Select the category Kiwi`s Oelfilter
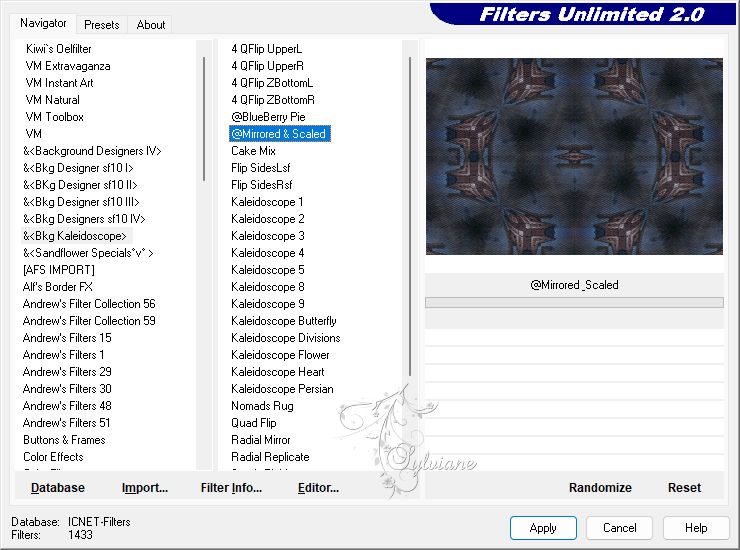Viewport: 740px width, 550px height. 59,49
